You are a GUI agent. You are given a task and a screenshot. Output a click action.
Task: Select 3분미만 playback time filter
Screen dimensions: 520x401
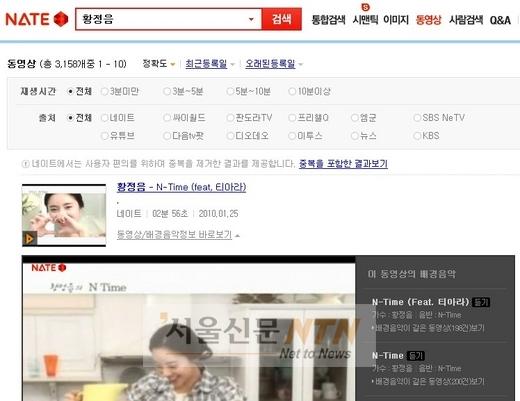[104, 91]
